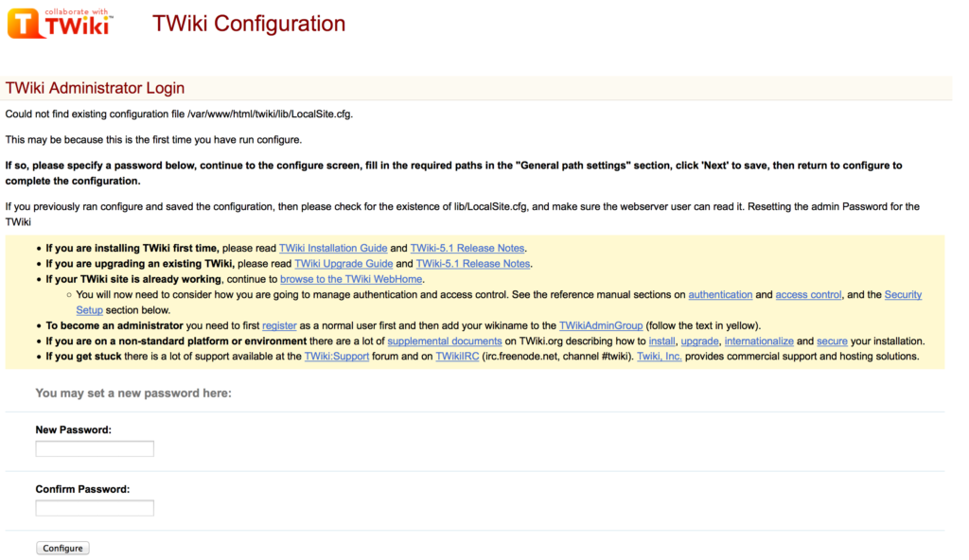Open the internationalize link
Image resolution: width=969 pixels, height=560 pixels.
pos(759,341)
